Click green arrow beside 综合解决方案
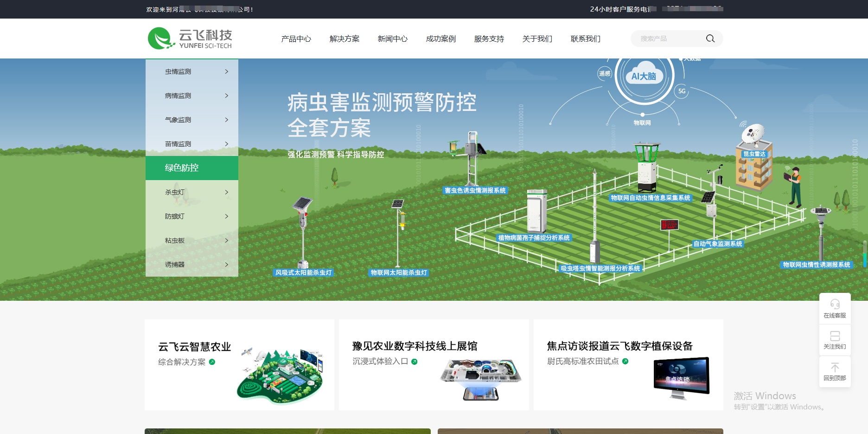Viewport: 868px width, 434px height. click(212, 363)
